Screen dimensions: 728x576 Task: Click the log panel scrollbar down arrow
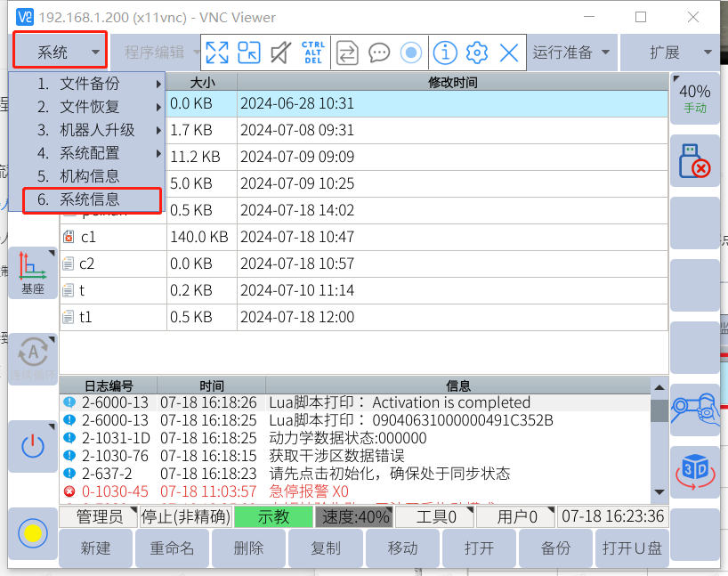659,492
